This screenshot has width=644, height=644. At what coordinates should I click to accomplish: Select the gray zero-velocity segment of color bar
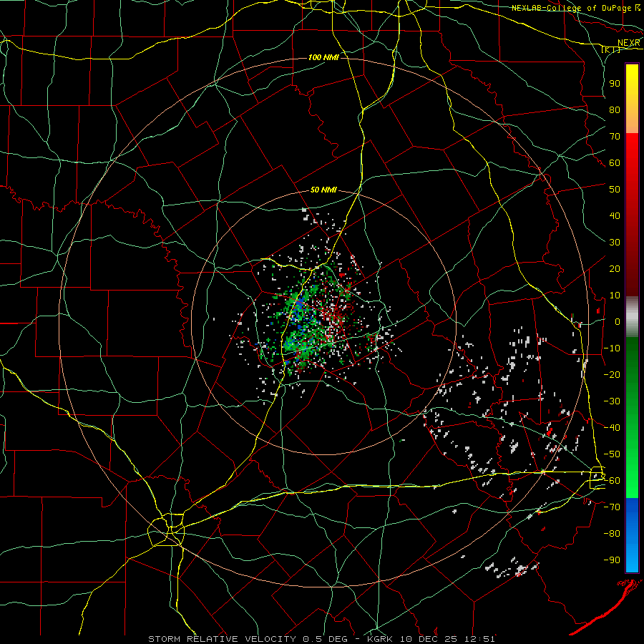click(x=632, y=317)
